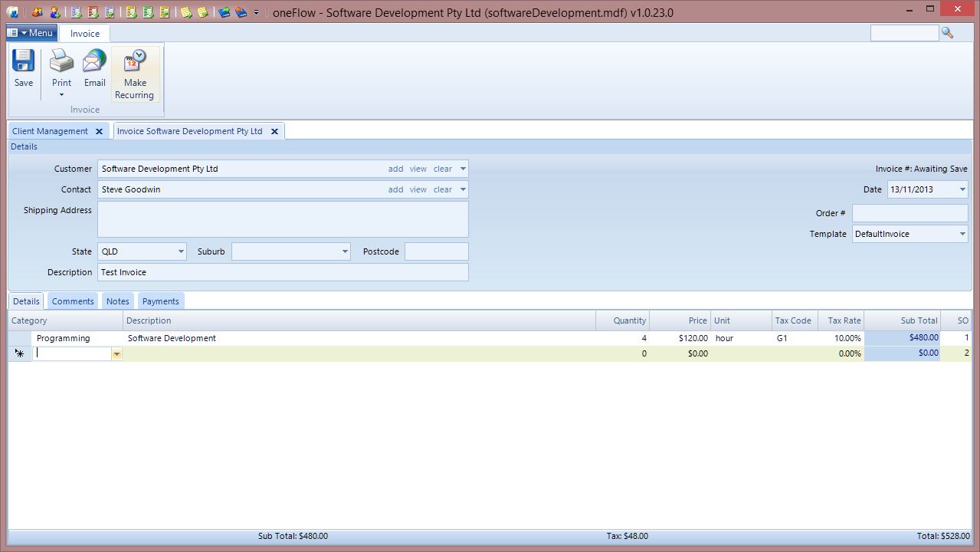The width and height of the screenshot is (980, 552).
Task: Click the 'G1' tax code cell
Action: (795, 338)
